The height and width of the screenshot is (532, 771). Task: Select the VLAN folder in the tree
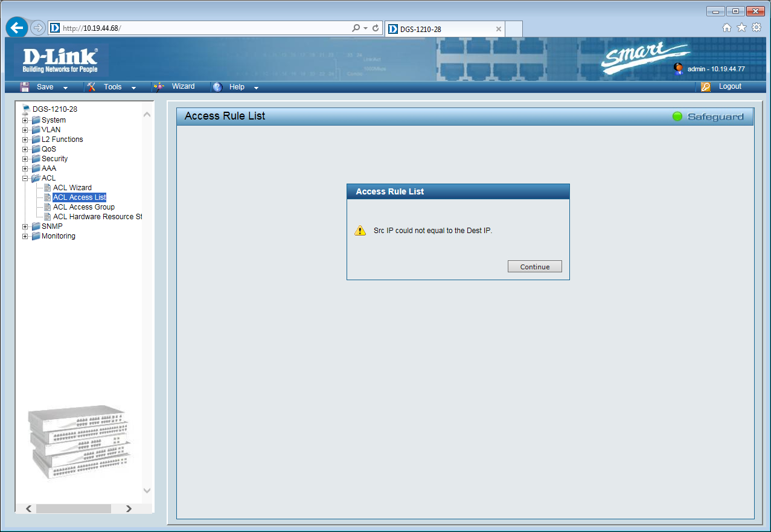click(51, 130)
